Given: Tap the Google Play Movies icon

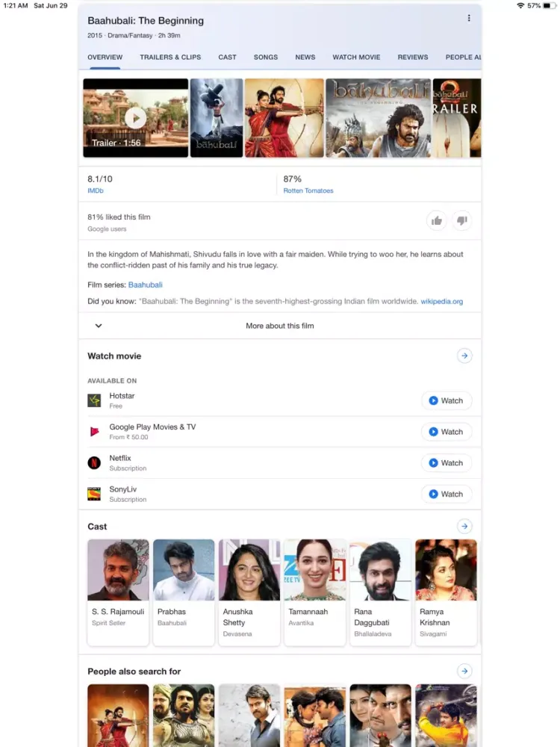Looking at the screenshot, I should coord(94,432).
